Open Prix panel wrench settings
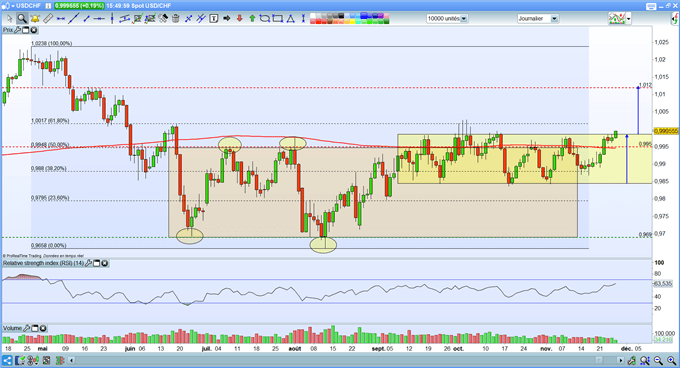Screen dimensions: 680x368 (17, 30)
